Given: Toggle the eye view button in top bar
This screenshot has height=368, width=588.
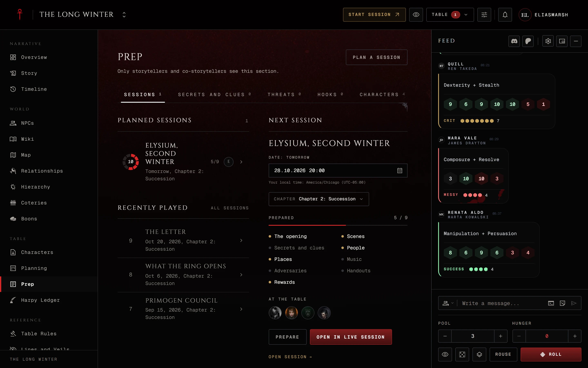Looking at the screenshot, I should pos(416,15).
